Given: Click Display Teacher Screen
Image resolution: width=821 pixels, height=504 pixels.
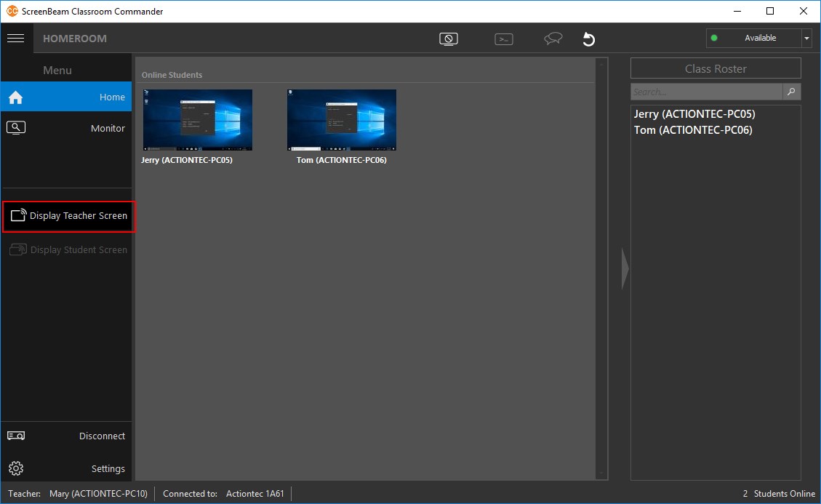Looking at the screenshot, I should coord(69,216).
